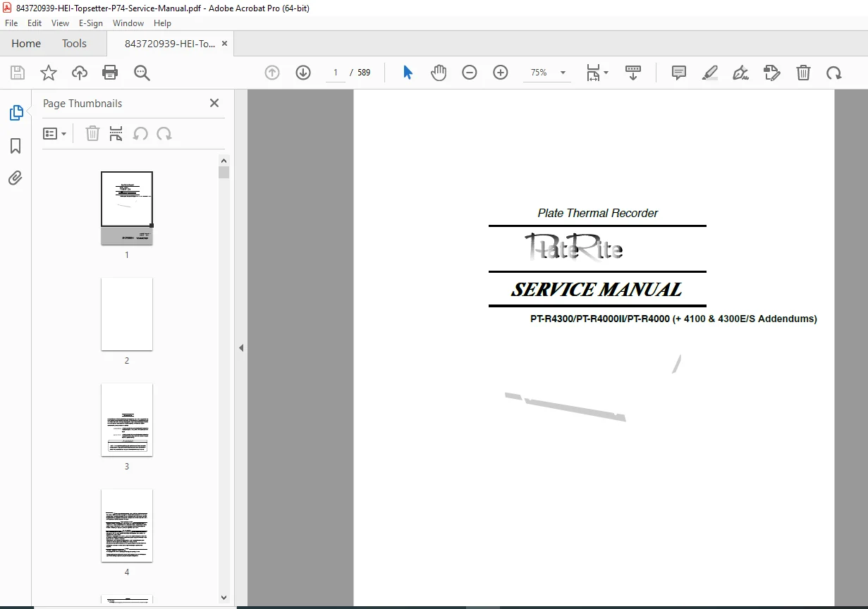Open the Bookmarks sidebar panel
This screenshot has height=609, width=868.
pyautogui.click(x=16, y=146)
